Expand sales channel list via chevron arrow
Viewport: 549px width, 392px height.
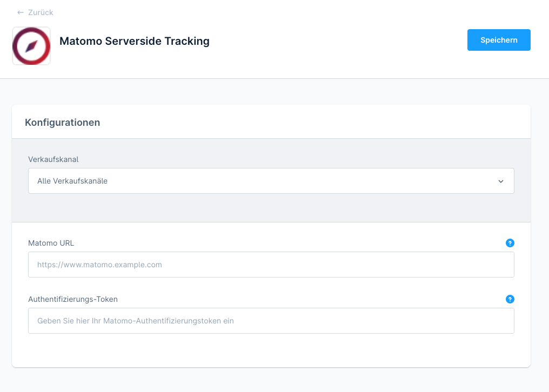point(501,181)
